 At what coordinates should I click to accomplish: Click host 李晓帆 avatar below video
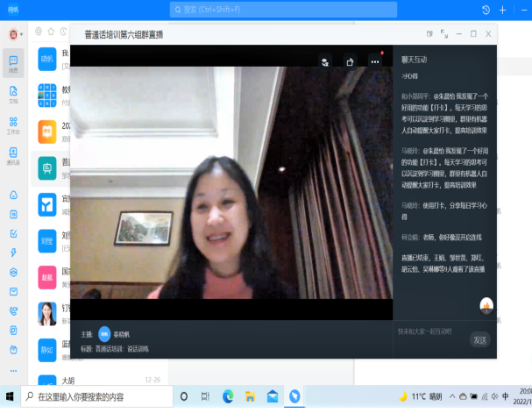(105, 334)
